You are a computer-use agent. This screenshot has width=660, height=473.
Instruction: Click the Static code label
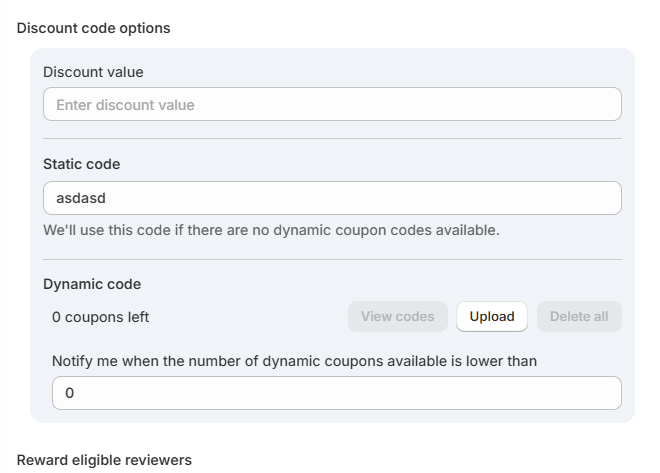pos(82,164)
